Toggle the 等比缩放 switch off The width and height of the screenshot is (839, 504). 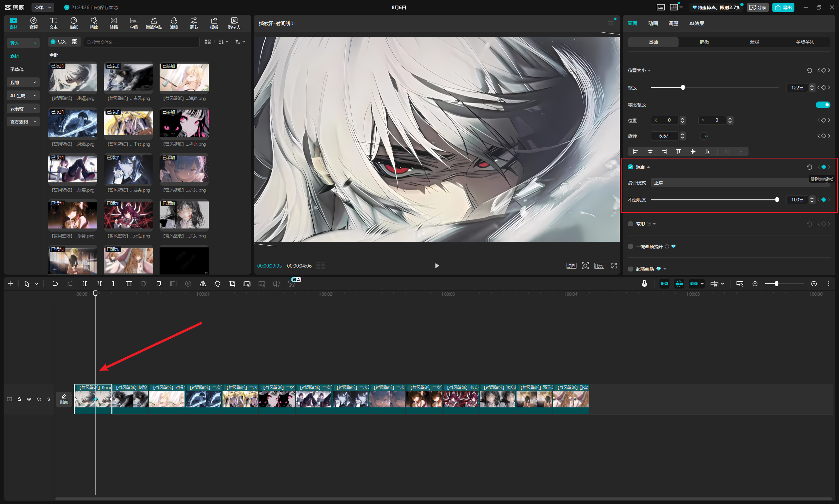823,104
